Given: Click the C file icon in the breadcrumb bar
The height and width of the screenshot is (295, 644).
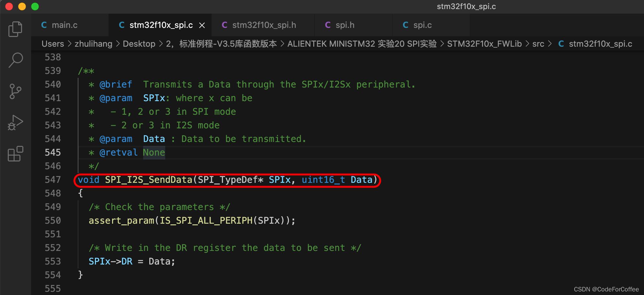Looking at the screenshot, I should click(x=561, y=44).
